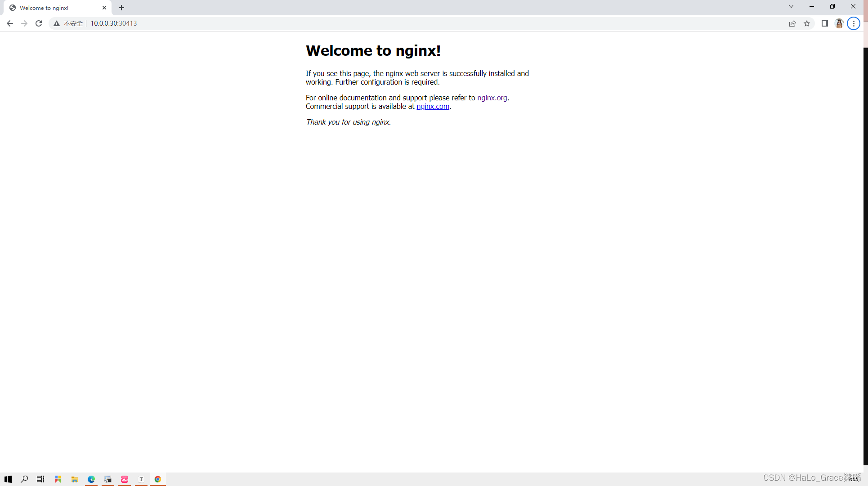This screenshot has height=486, width=868.
Task: Click the 'Thank you for using nginx.' text
Action: click(349, 122)
